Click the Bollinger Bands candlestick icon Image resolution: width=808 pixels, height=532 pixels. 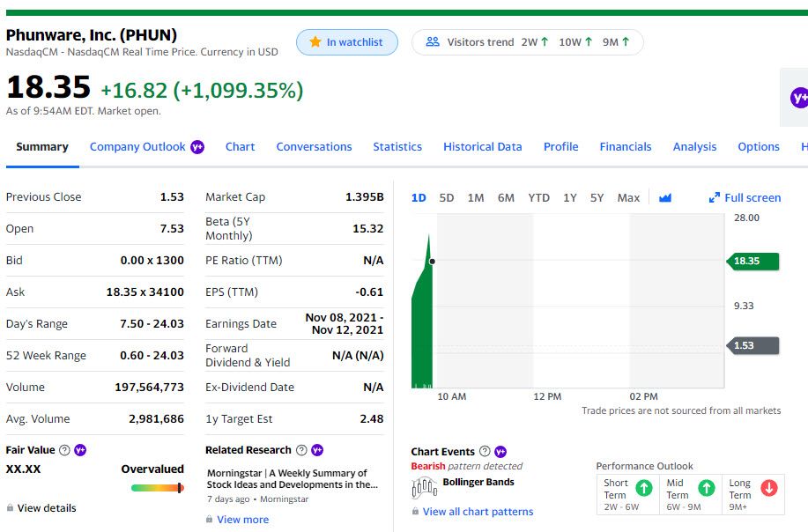(424, 487)
